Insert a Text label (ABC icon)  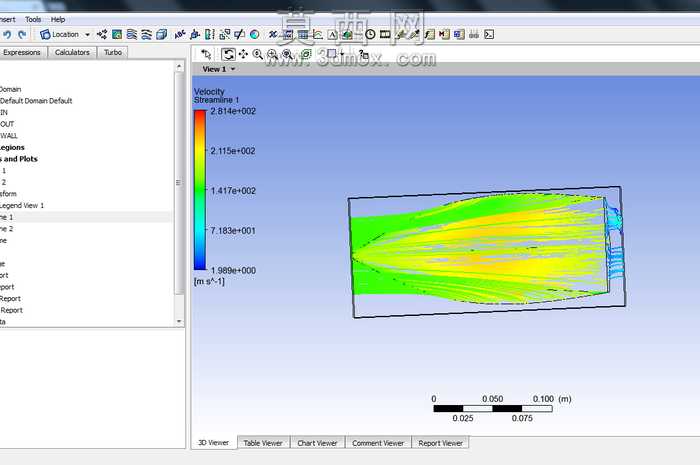tap(179, 34)
